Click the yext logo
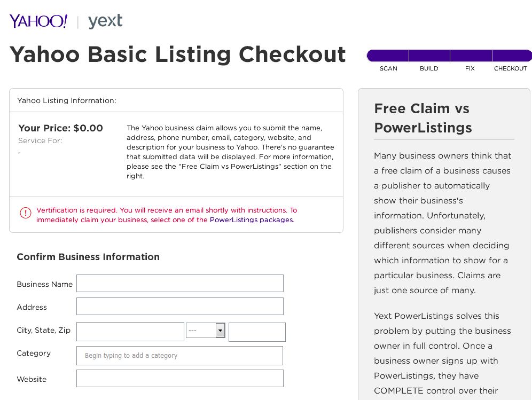This screenshot has width=532, height=400. 105,22
